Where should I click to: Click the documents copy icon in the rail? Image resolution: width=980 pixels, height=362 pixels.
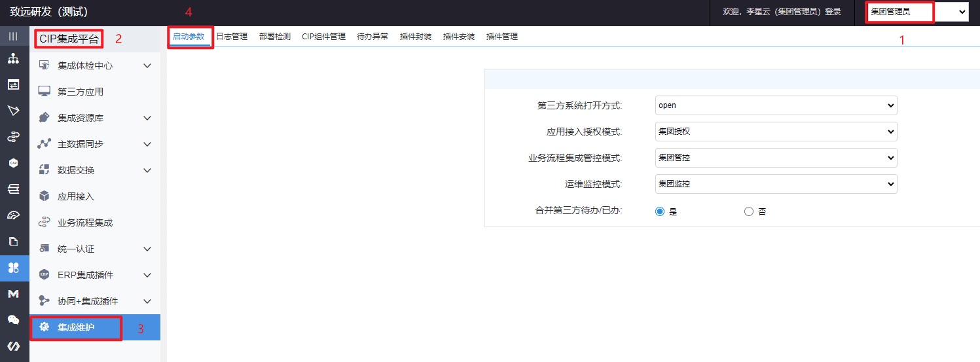[x=13, y=242]
